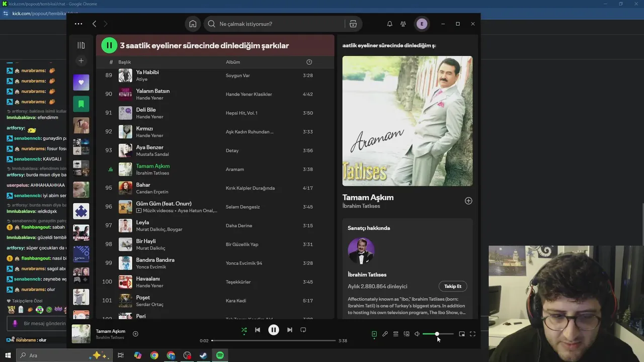
Task: Open the miniplayer icon
Action: click(x=462, y=334)
